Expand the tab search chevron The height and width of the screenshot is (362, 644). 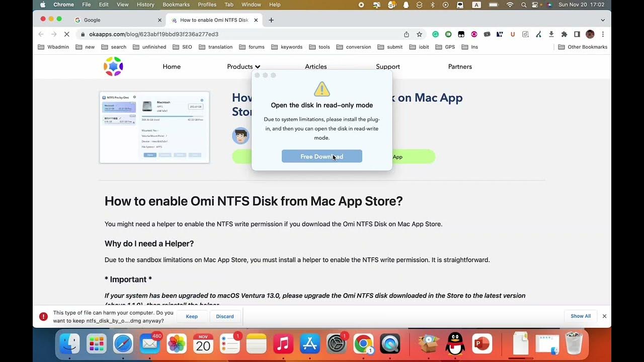click(x=603, y=20)
